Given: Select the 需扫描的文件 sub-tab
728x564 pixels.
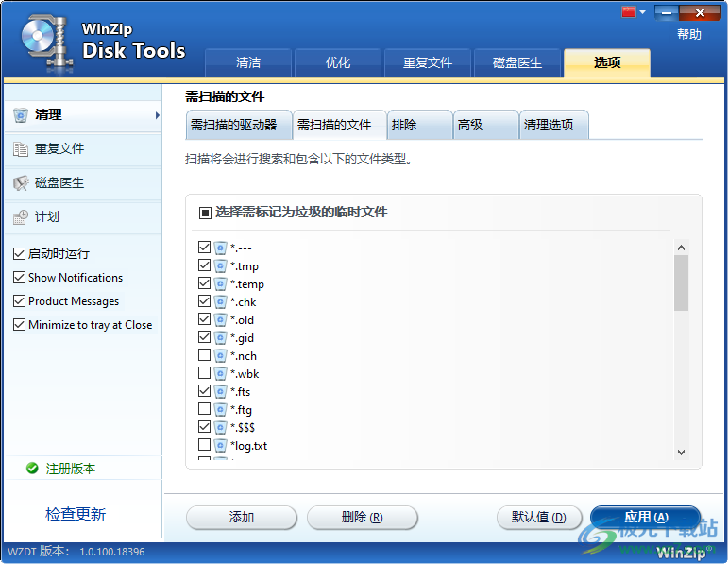Looking at the screenshot, I should [339, 125].
